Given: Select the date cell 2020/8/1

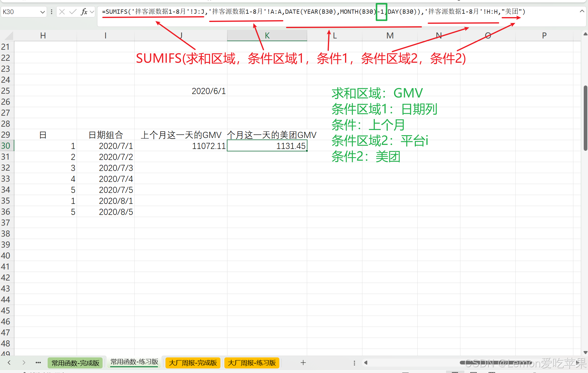Looking at the screenshot, I should click(x=106, y=201).
